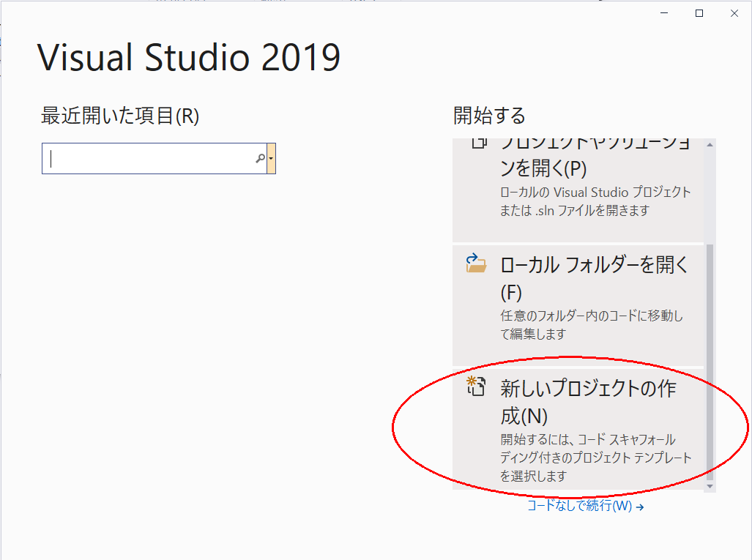Screen dimensions: 752x560
Task: Close the Visual Studio 2019 start window
Action: (x=734, y=13)
